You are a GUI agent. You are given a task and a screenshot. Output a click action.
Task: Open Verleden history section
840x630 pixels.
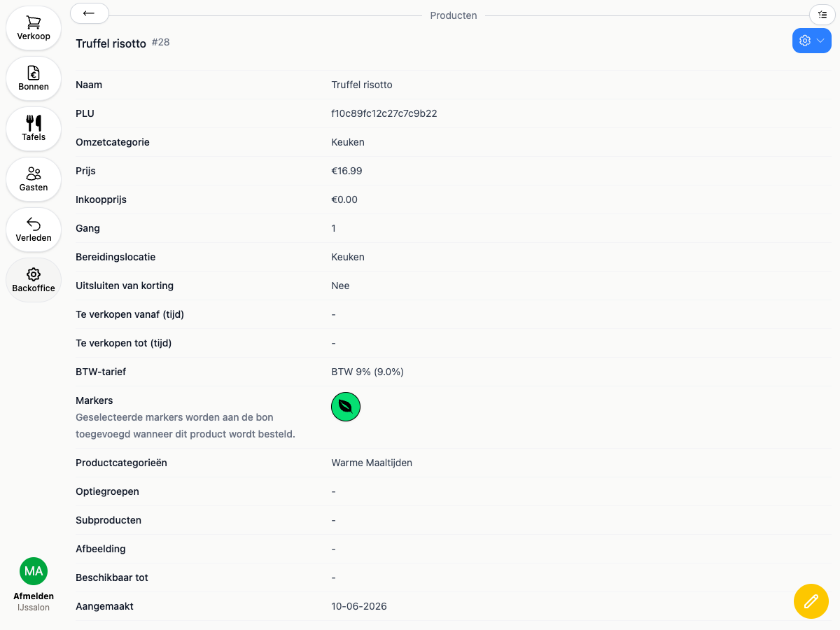[34, 230]
